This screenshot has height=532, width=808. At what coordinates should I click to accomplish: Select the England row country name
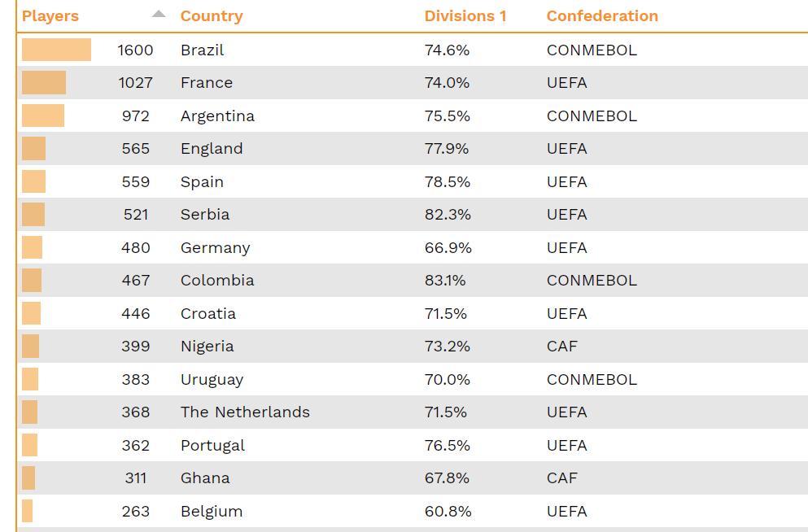[212, 149]
